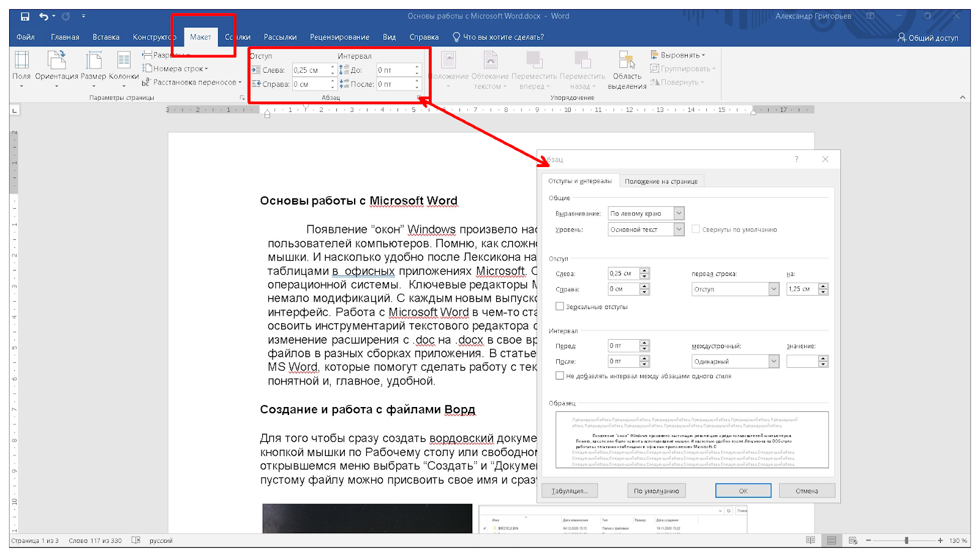The width and height of the screenshot is (980, 557).
Task: Open the Размер page size icon
Action: [x=93, y=60]
